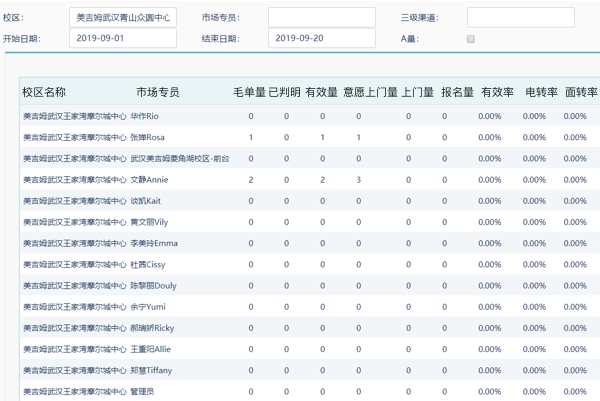Click the 校区 campus selection field
Image resolution: width=600 pixels, height=401 pixels.
click(123, 18)
